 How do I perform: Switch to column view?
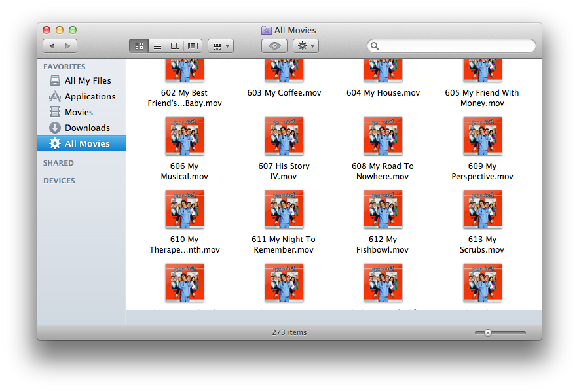click(x=175, y=46)
